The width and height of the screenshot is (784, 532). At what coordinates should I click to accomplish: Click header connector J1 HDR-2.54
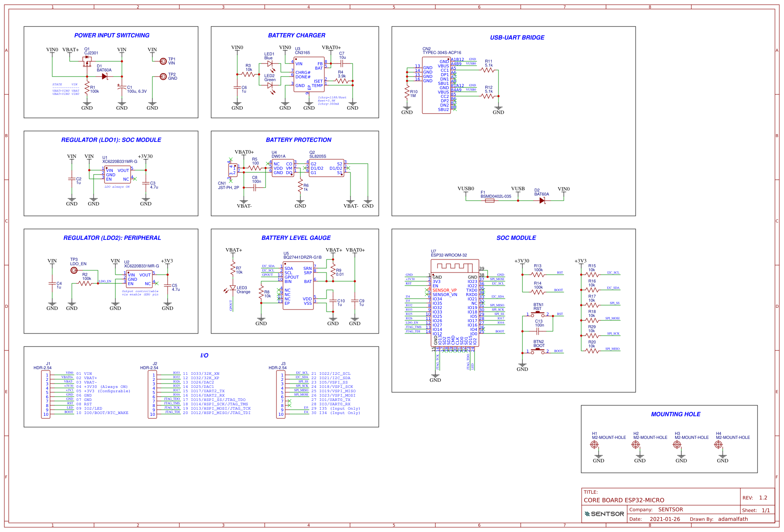pos(47,394)
